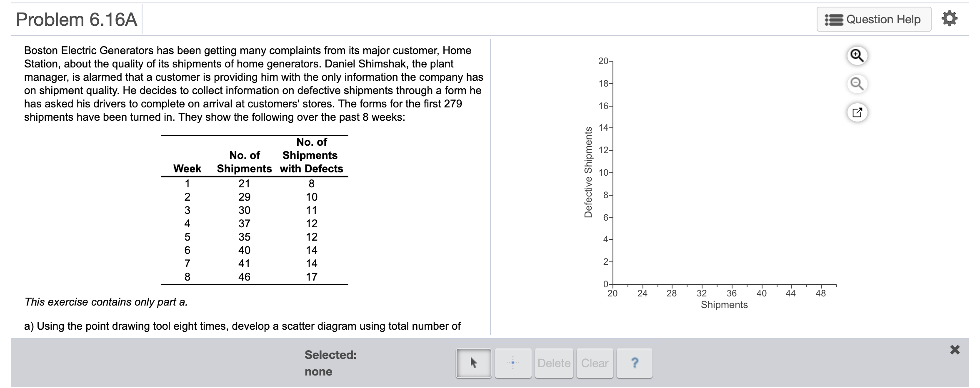Click the Question Help label
Viewport: 980px width, 388px height.
pos(887,19)
